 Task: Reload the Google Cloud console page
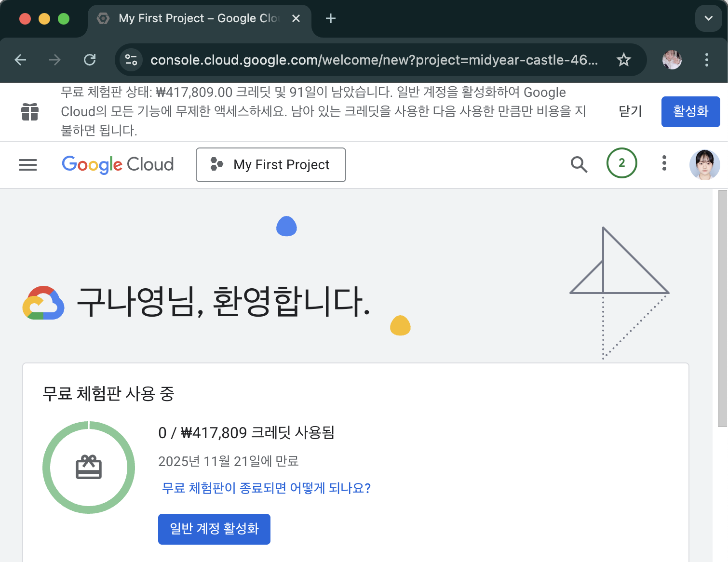point(90,60)
